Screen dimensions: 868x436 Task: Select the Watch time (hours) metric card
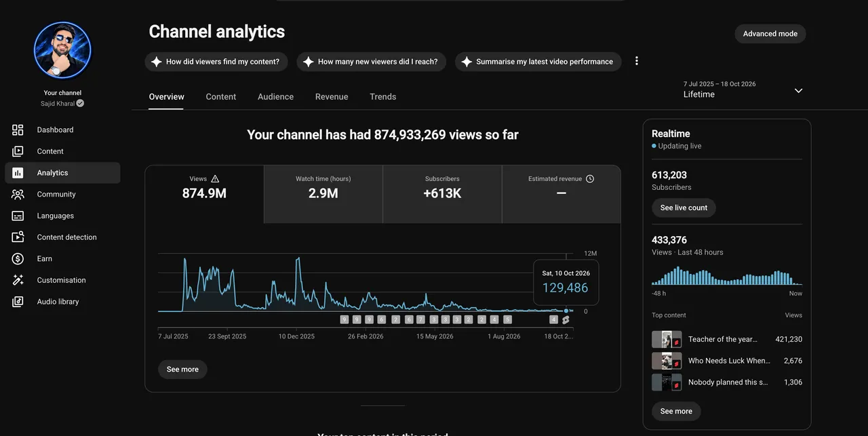[323, 194]
